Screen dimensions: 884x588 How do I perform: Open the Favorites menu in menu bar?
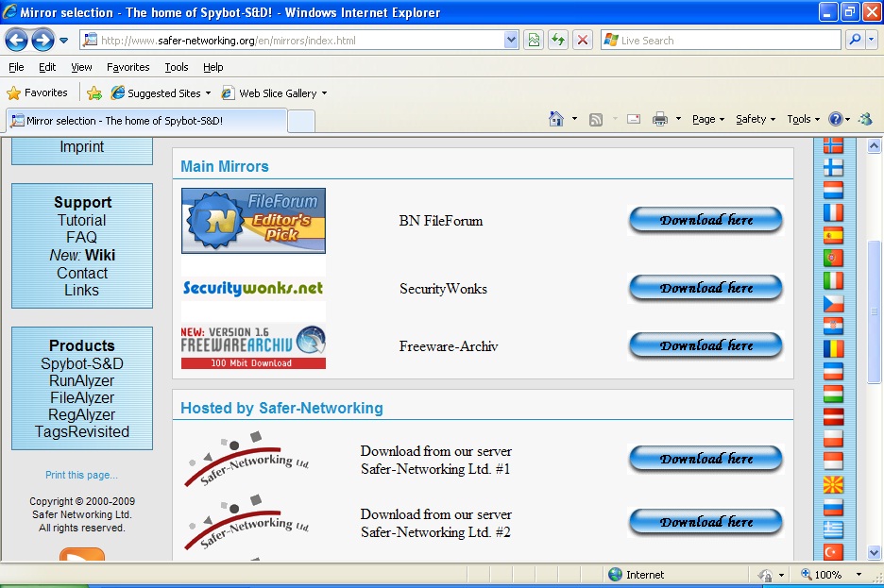[x=128, y=67]
